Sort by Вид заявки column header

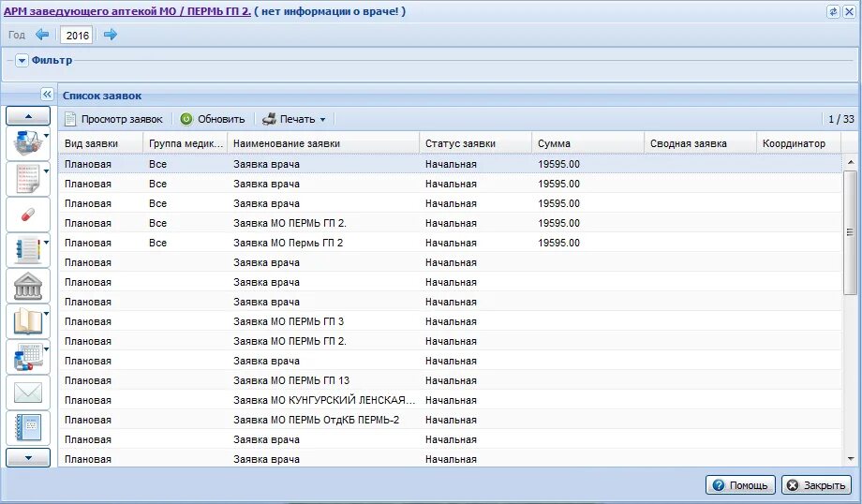(100, 143)
